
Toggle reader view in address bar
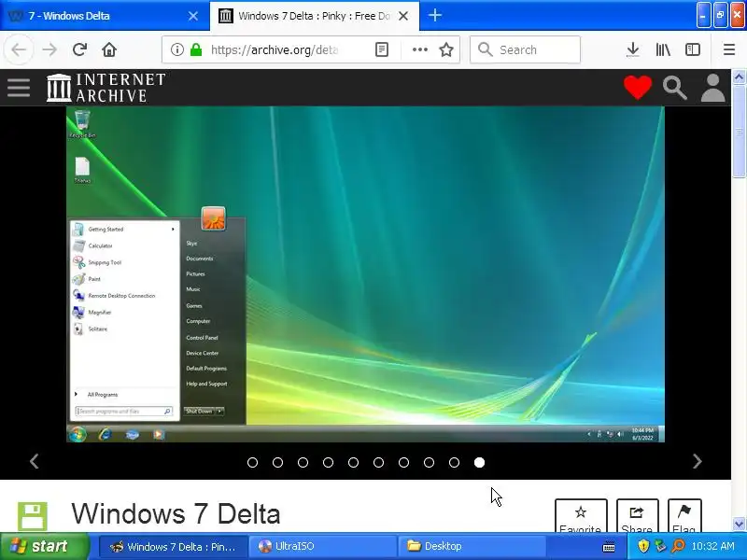[x=382, y=49]
